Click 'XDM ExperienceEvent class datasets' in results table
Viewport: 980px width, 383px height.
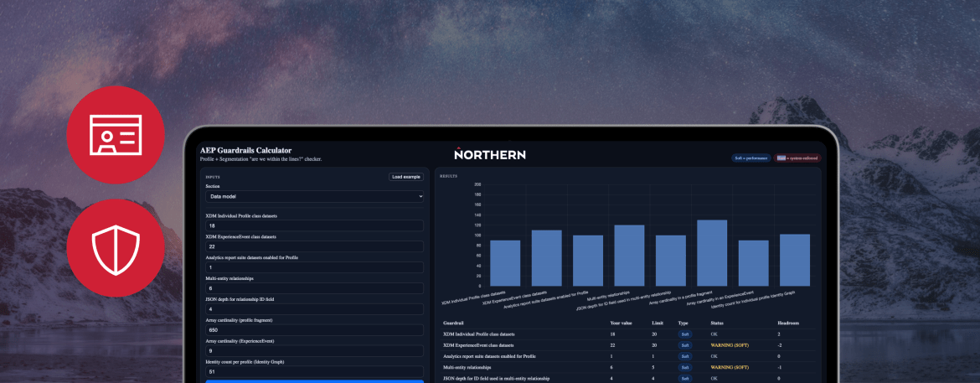point(478,345)
